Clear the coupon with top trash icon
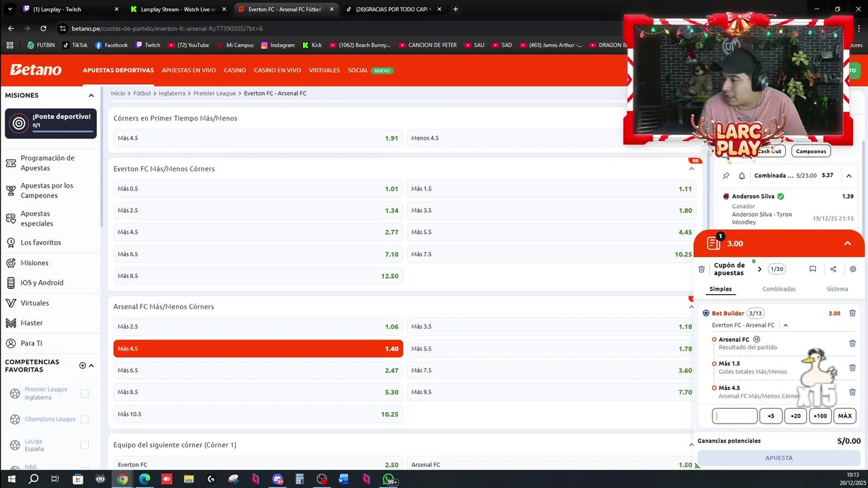This screenshot has width=868, height=488. (x=701, y=269)
